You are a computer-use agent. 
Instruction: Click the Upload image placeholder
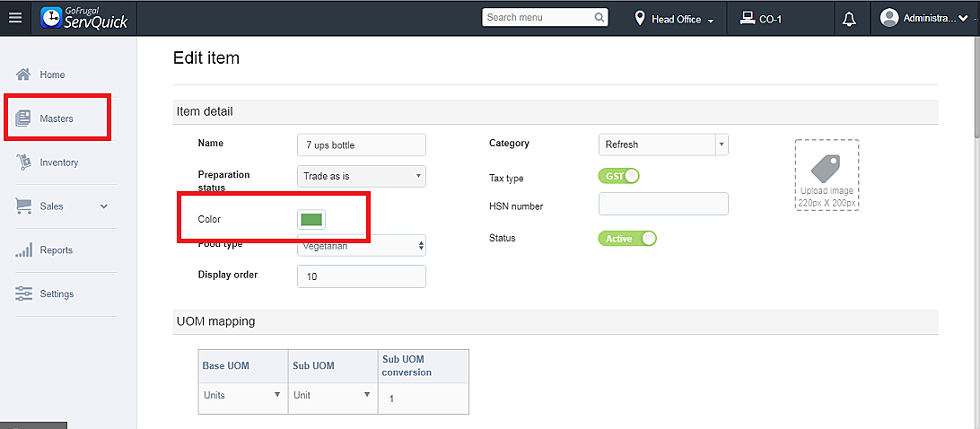[x=827, y=175]
